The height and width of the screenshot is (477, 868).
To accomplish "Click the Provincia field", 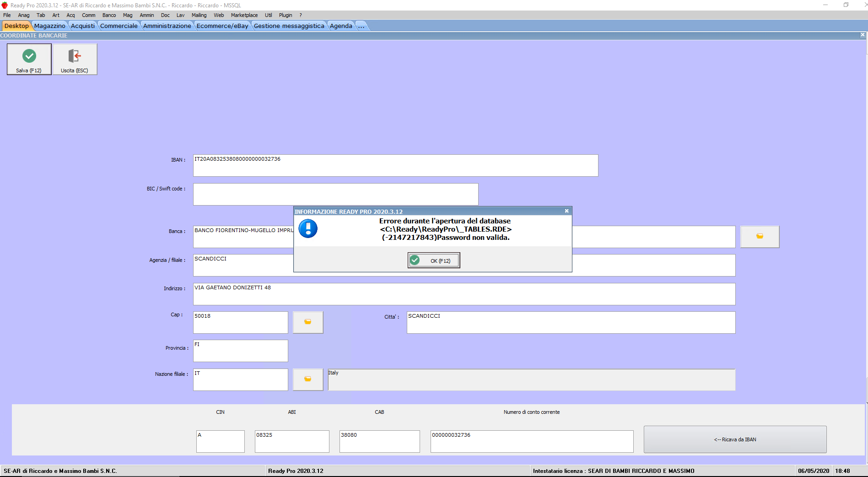I will [240, 351].
